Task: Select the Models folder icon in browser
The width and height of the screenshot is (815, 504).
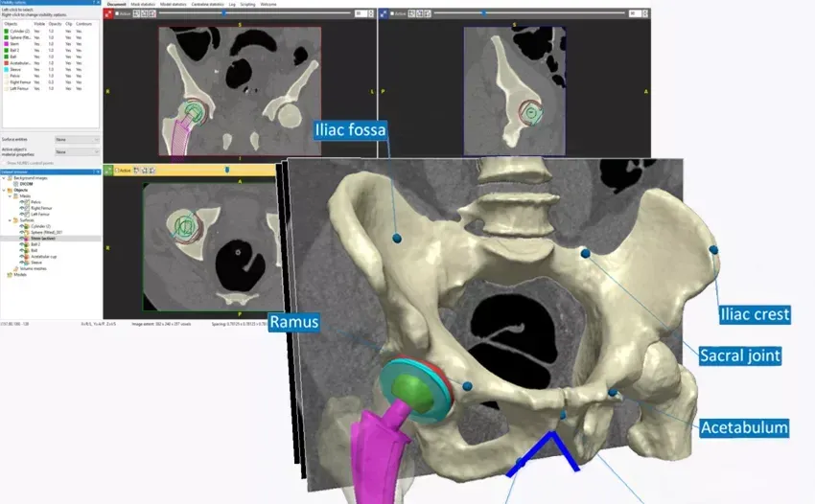Action: [x=10, y=275]
